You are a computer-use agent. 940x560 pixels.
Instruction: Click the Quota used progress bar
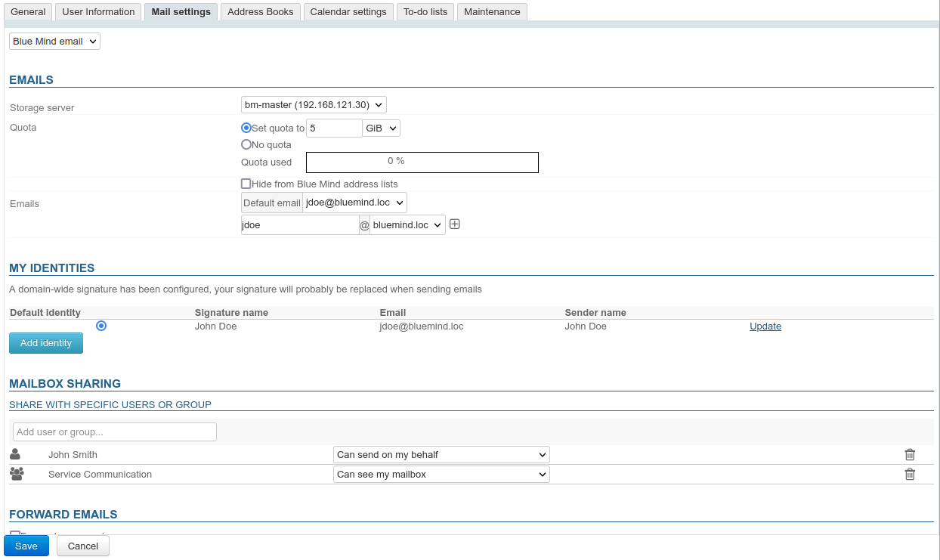pyautogui.click(x=422, y=162)
